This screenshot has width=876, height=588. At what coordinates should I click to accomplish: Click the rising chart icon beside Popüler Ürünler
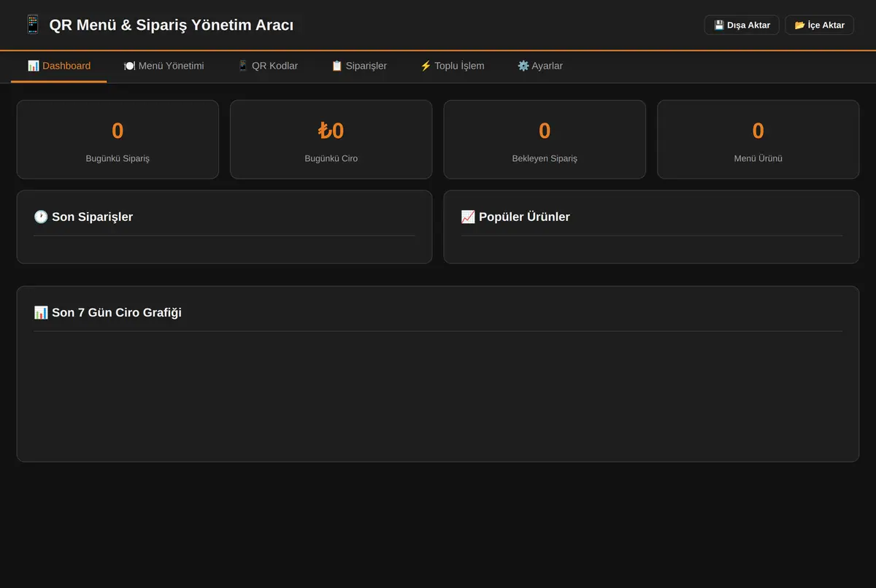pyautogui.click(x=468, y=217)
